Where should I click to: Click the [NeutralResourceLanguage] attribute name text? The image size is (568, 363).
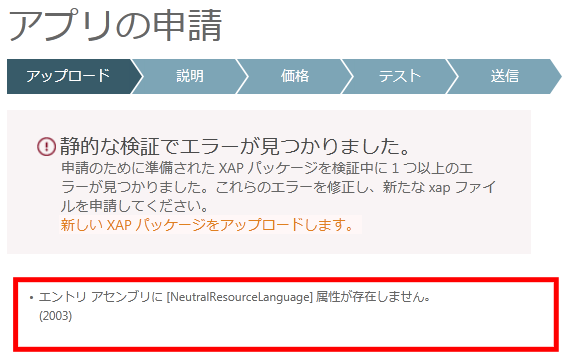coord(239,297)
